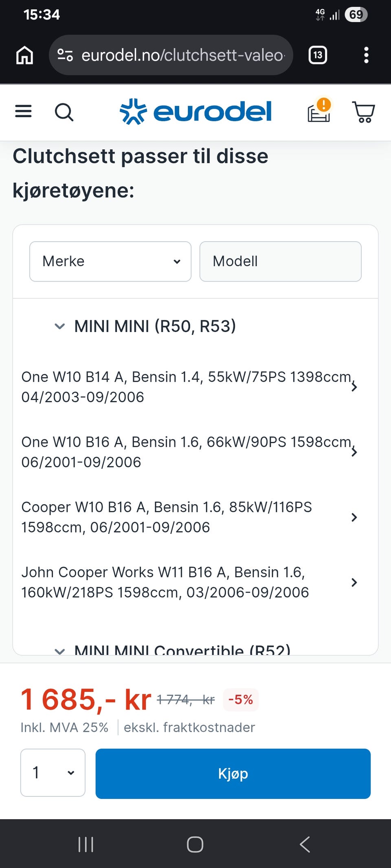Tap the search magnifier icon
The height and width of the screenshot is (868, 391).
click(64, 112)
